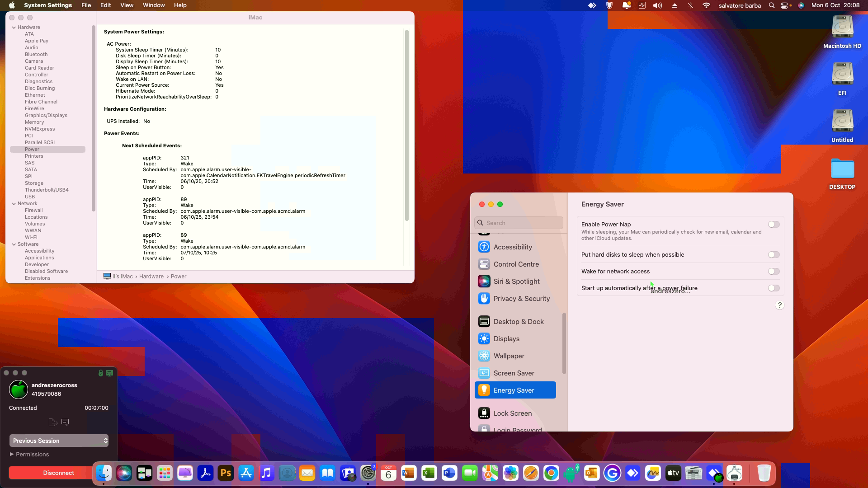Image resolution: width=868 pixels, height=488 pixels.
Task: Collapse the Hardware section in System Information
Action: (x=14, y=27)
